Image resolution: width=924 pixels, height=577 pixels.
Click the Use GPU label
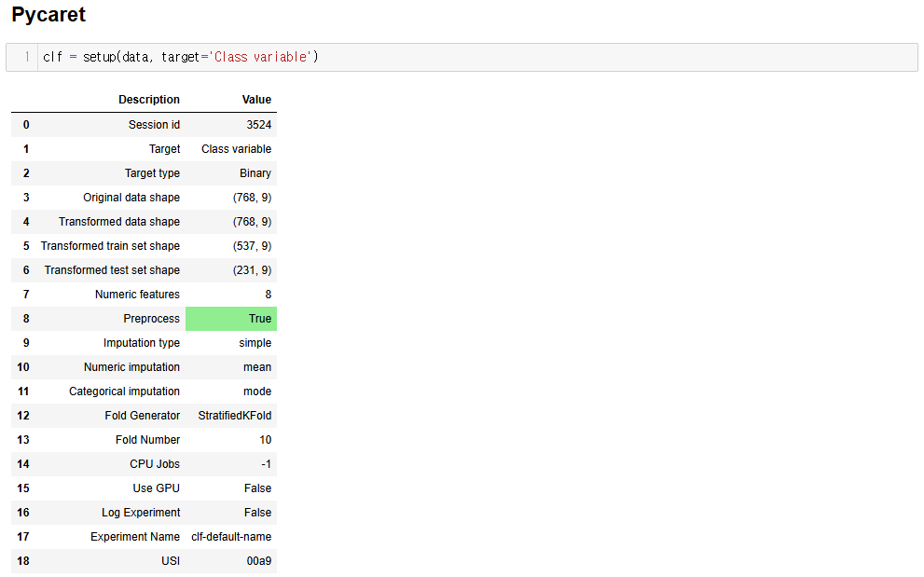coord(156,488)
